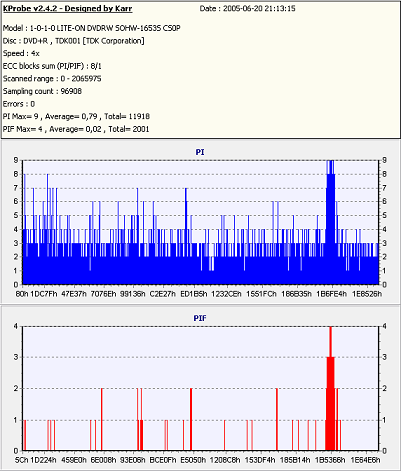Click the PI chart title
401x471 pixels.
(200, 152)
